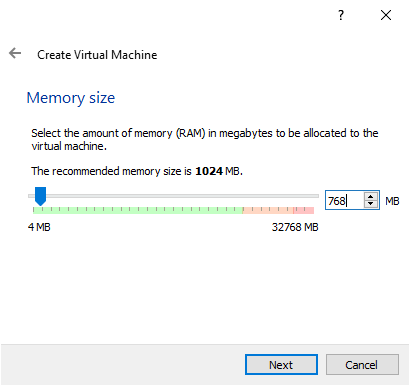The width and height of the screenshot is (410, 386).
Task: Click the memory allocation description text
Action: pos(205,139)
